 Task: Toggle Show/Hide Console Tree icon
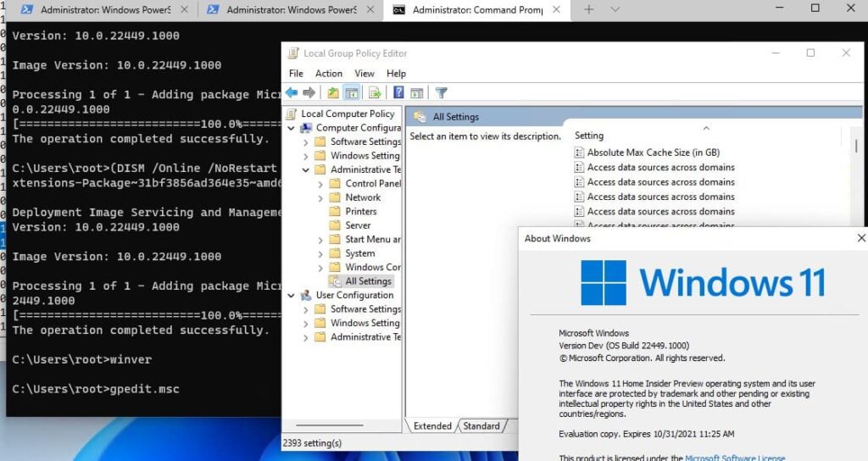352,93
